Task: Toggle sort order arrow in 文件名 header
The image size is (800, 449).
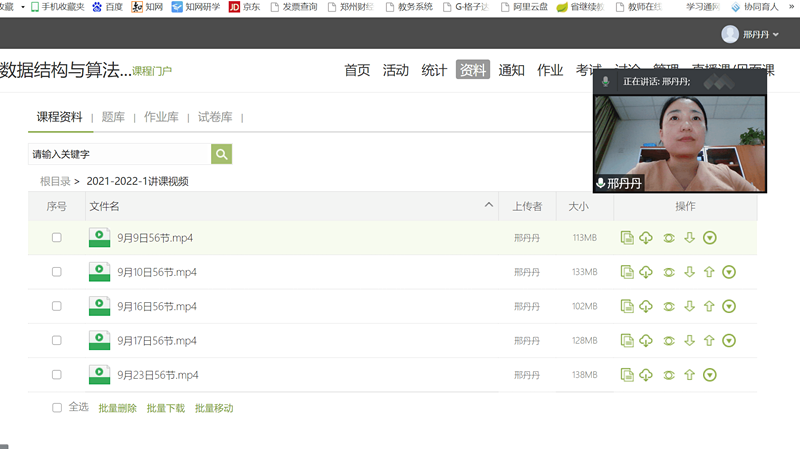Action: (x=489, y=205)
